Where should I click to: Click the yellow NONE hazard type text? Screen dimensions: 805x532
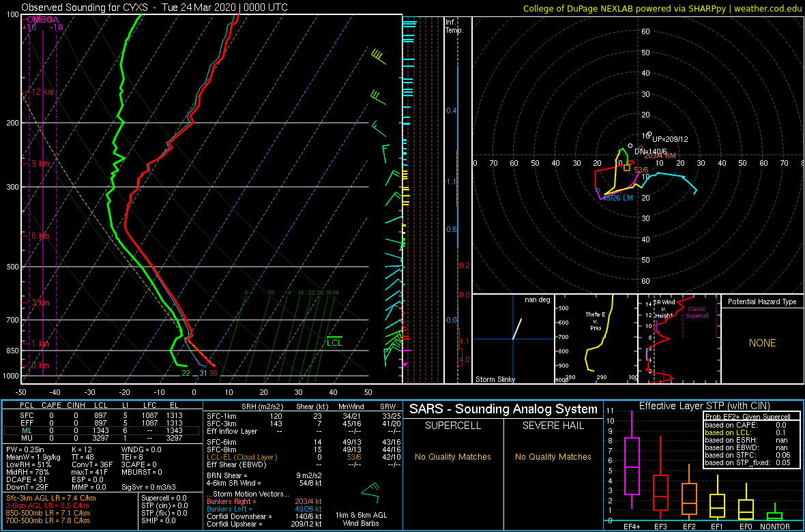tap(763, 343)
